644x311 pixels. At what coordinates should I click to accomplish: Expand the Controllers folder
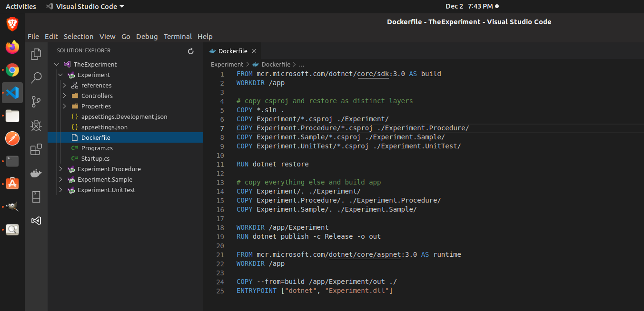64,96
